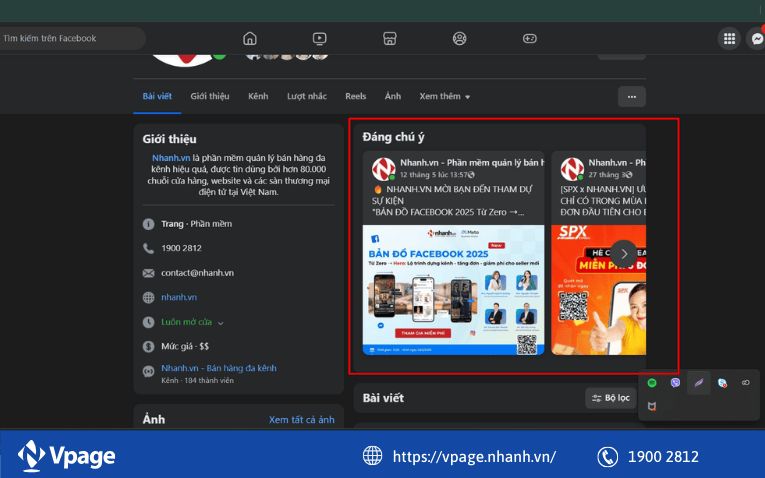Click the link-shaped tray icon
The height and width of the screenshot is (478, 765).
[x=745, y=383]
